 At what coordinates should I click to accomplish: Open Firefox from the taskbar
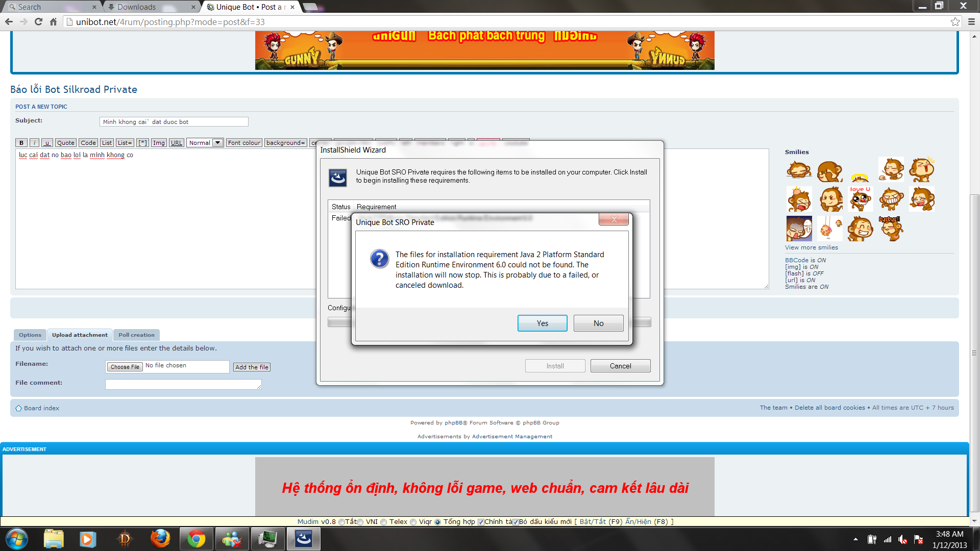tap(160, 539)
